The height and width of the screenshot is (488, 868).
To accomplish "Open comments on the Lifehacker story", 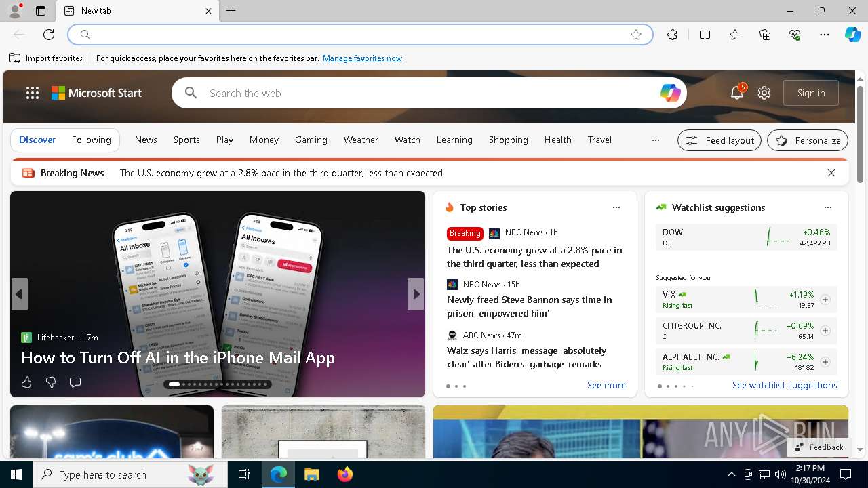I will click(x=75, y=382).
